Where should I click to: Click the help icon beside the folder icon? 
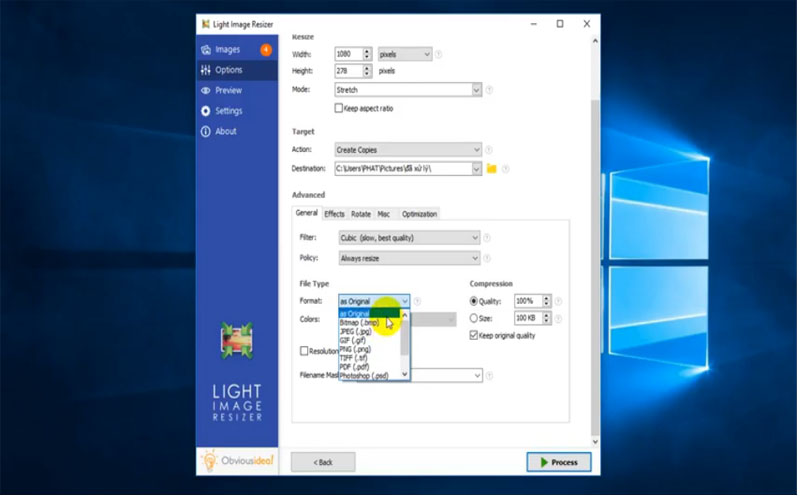point(506,169)
